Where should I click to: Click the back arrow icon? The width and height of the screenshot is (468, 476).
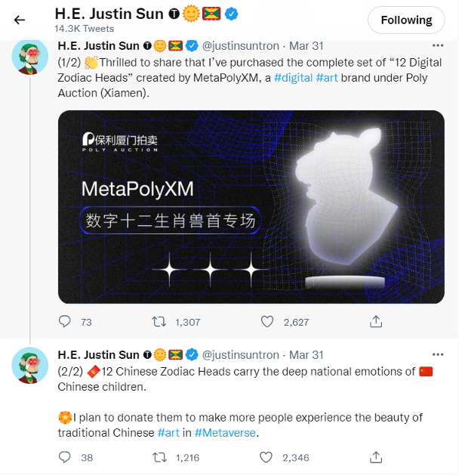tap(20, 20)
